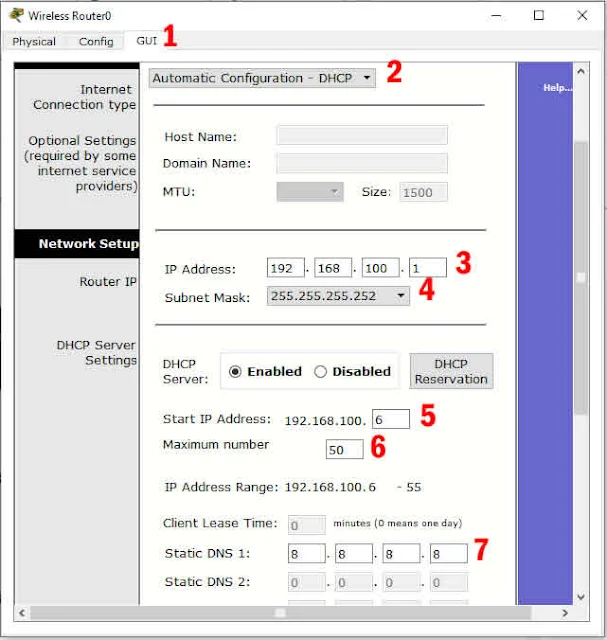607x640 pixels.
Task: Click the Host Name input field
Action: click(x=362, y=136)
